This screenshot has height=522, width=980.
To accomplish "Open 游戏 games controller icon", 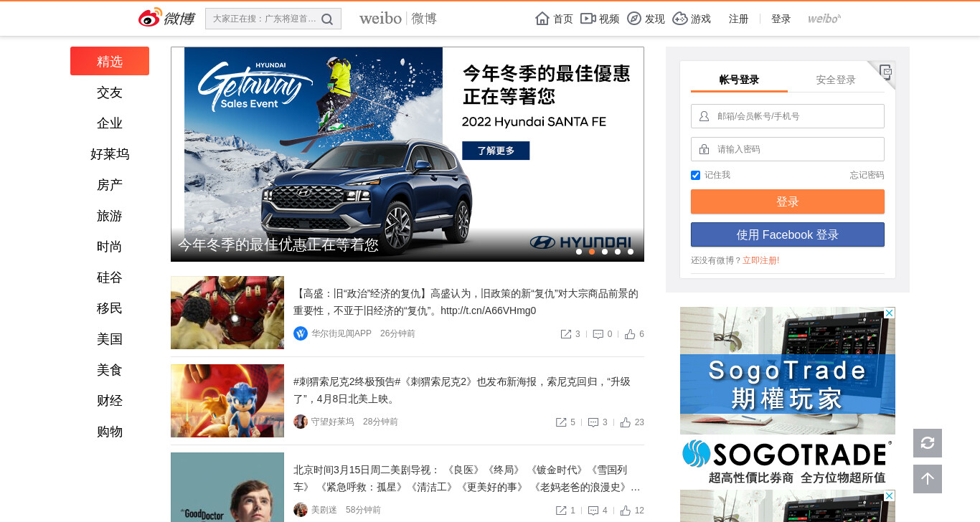I will tap(680, 19).
